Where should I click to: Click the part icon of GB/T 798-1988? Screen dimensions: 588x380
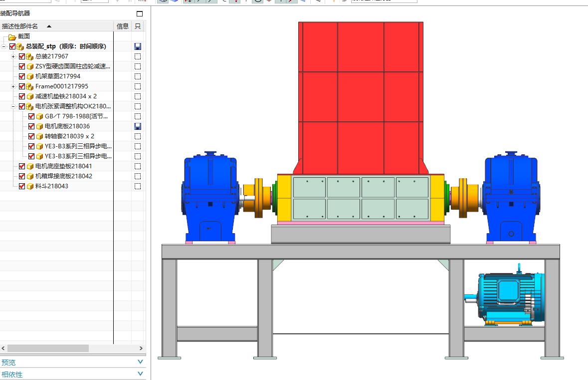pyautogui.click(x=39, y=116)
